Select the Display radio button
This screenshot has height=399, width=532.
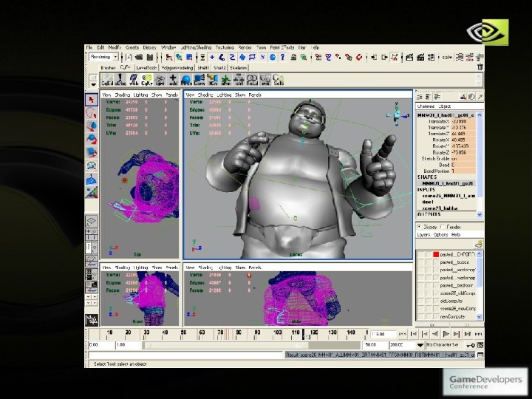(x=420, y=227)
